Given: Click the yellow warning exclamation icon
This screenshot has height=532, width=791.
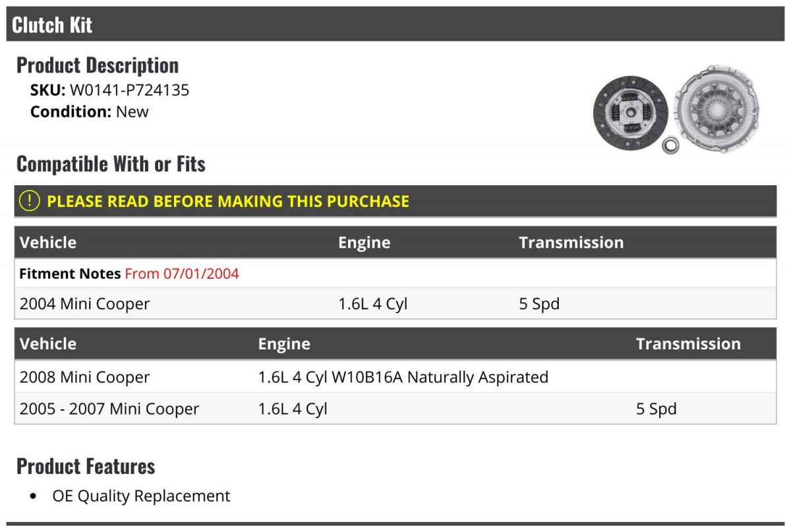Looking at the screenshot, I should point(29,201).
